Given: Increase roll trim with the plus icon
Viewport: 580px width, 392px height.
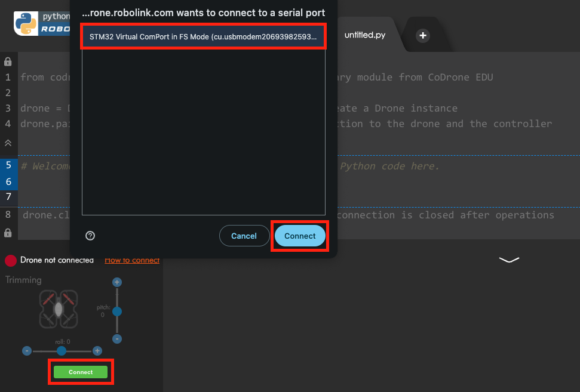Looking at the screenshot, I should click(97, 351).
